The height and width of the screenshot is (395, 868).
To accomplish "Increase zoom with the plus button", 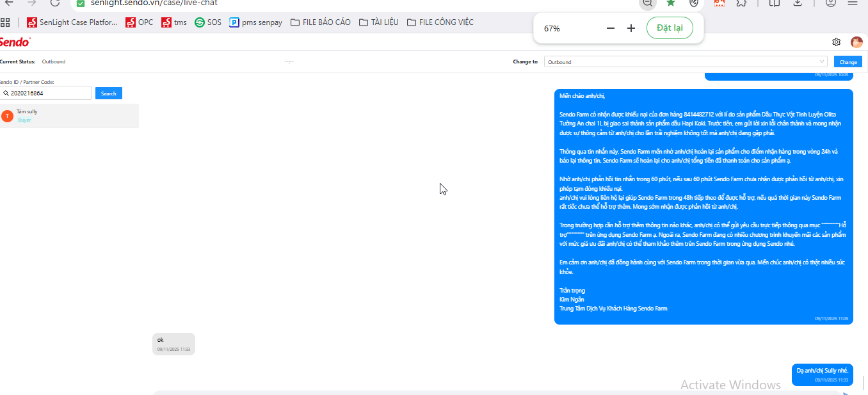I will 631,28.
